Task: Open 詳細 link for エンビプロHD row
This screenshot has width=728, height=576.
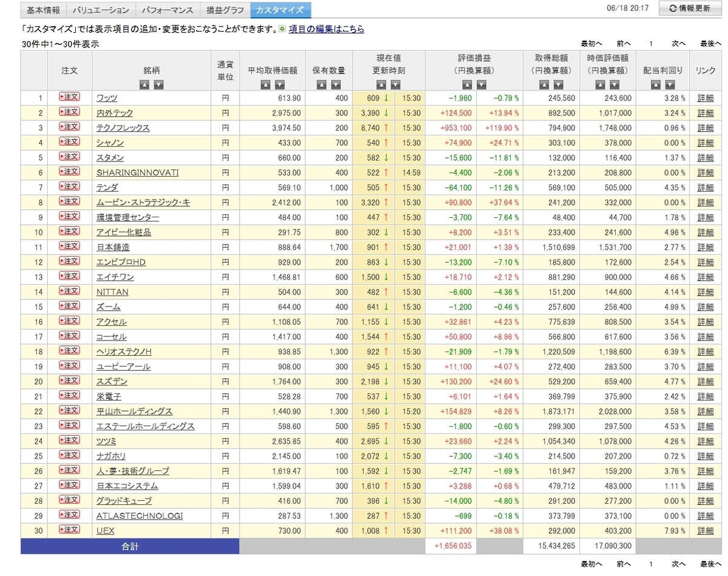Action: click(706, 262)
